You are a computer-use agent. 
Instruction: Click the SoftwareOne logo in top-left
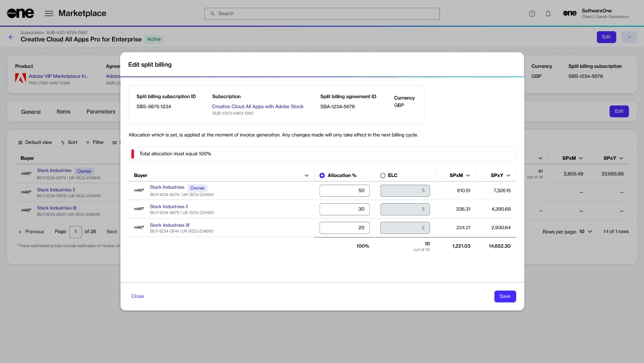20,13
